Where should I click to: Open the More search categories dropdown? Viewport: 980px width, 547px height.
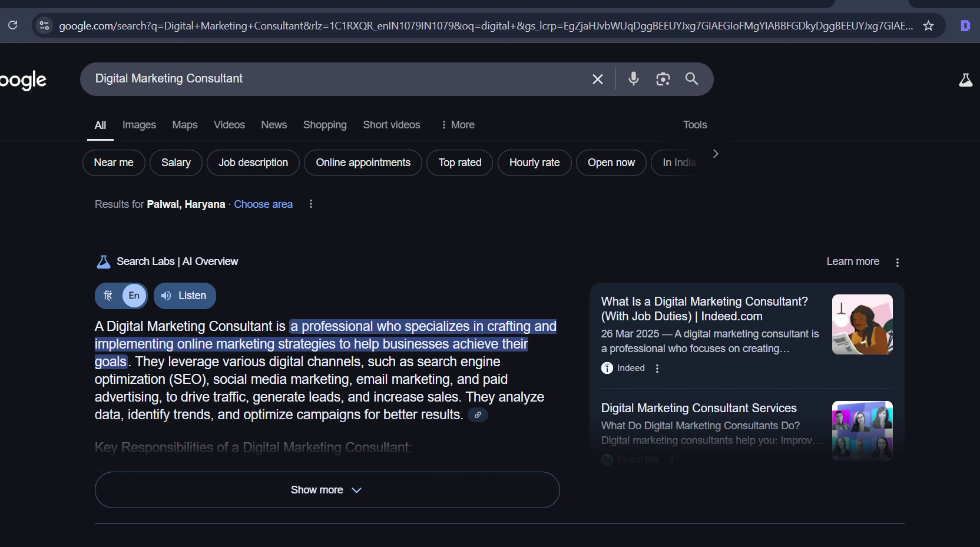(458, 125)
